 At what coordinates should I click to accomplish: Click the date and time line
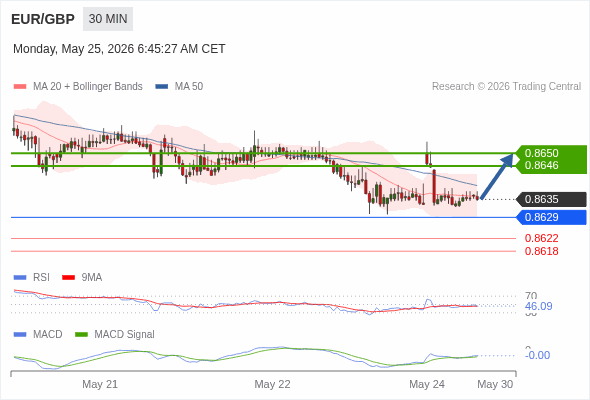(119, 49)
